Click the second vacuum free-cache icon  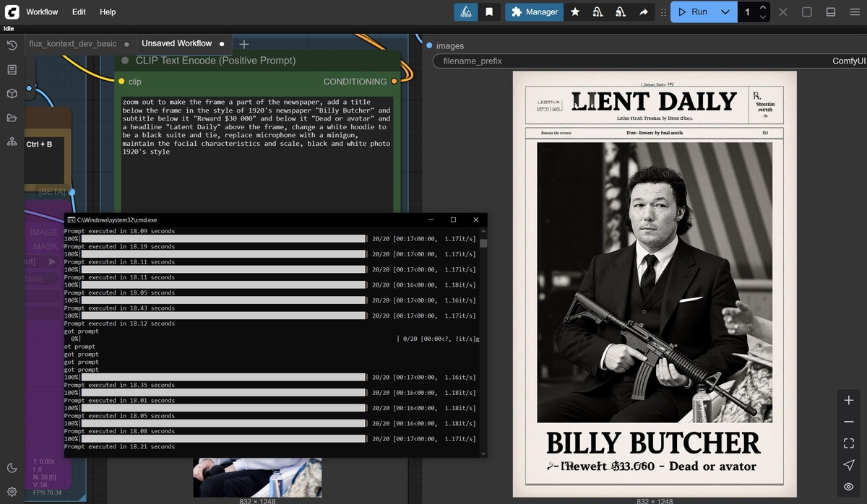[620, 12]
